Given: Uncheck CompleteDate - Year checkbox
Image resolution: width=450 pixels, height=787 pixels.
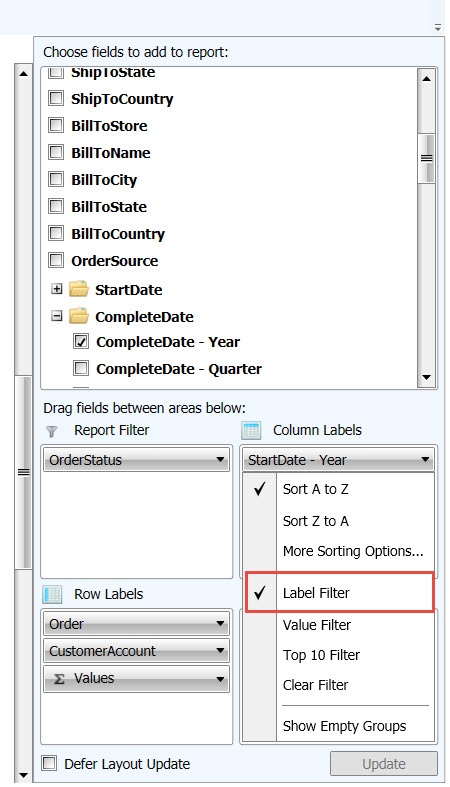Looking at the screenshot, I should click(x=81, y=342).
